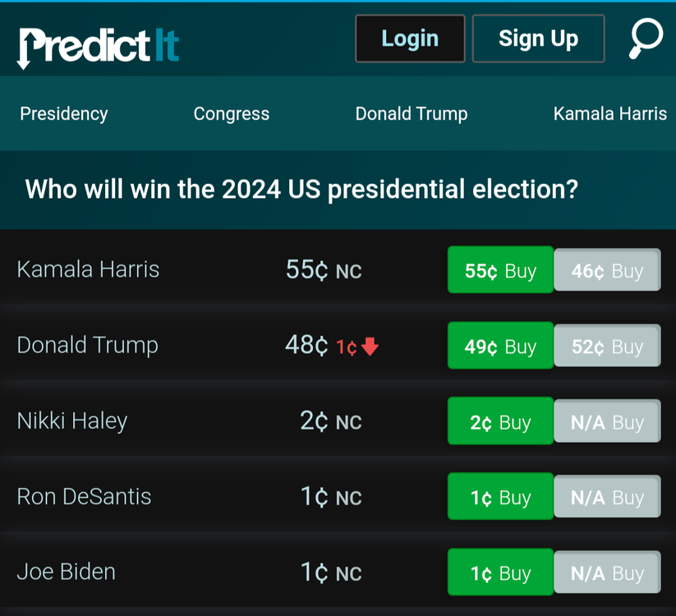Click the 48¢ price for Donald Trump
Image resolution: width=676 pixels, height=616 pixels.
click(x=306, y=346)
